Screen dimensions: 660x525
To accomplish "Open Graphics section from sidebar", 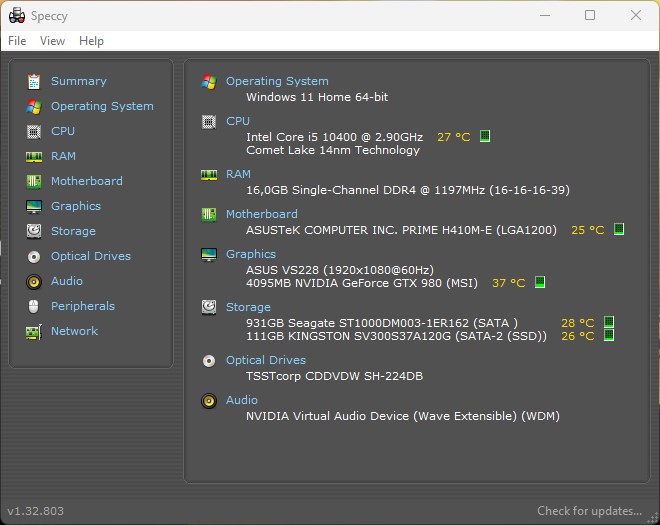I will (x=76, y=206).
